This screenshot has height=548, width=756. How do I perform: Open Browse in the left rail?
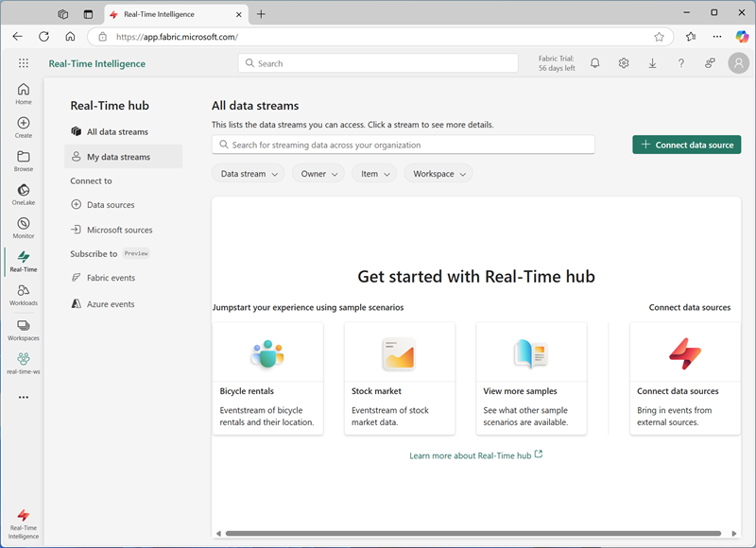tap(23, 161)
